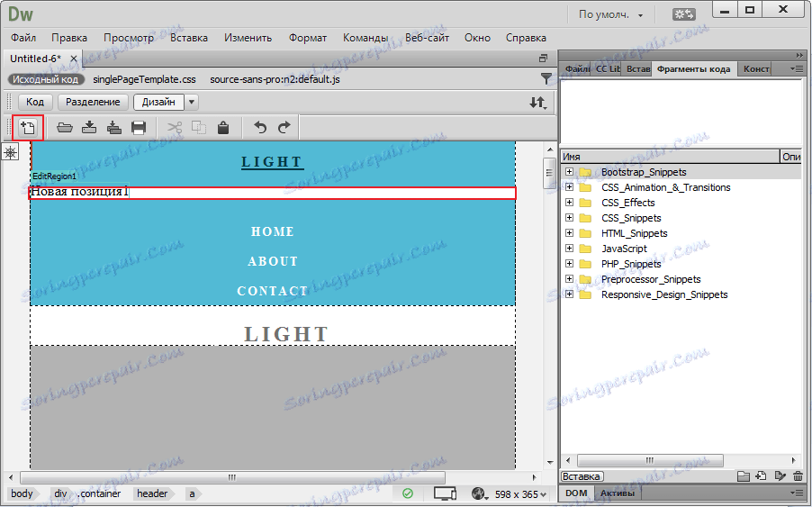This screenshot has width=812, height=507.
Task: Click the sync settings icon in title bar
Action: (x=683, y=14)
